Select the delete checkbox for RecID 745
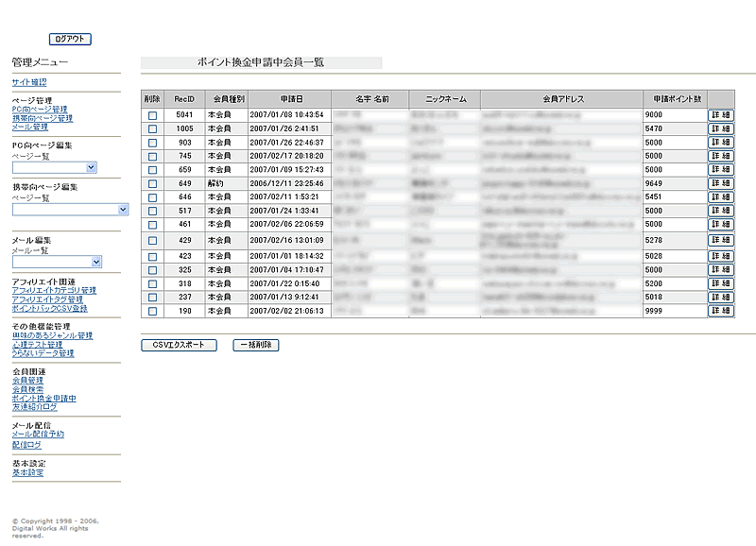756x546 pixels. point(152,157)
